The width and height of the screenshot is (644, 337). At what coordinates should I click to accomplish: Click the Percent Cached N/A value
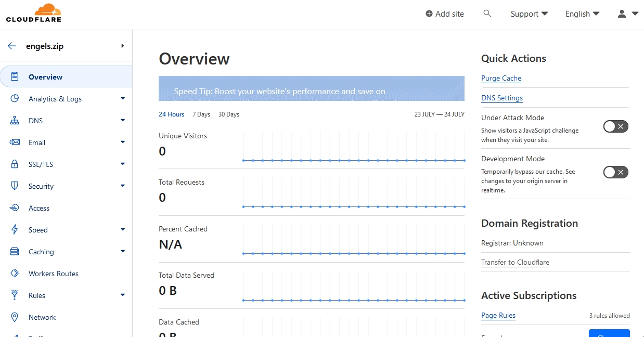pyautogui.click(x=171, y=244)
